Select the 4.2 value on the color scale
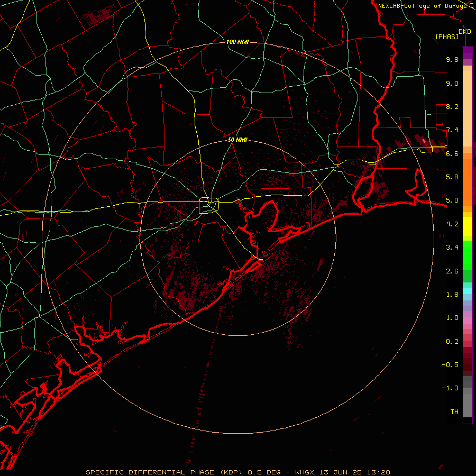This screenshot has height=476, width=476. [x=452, y=224]
